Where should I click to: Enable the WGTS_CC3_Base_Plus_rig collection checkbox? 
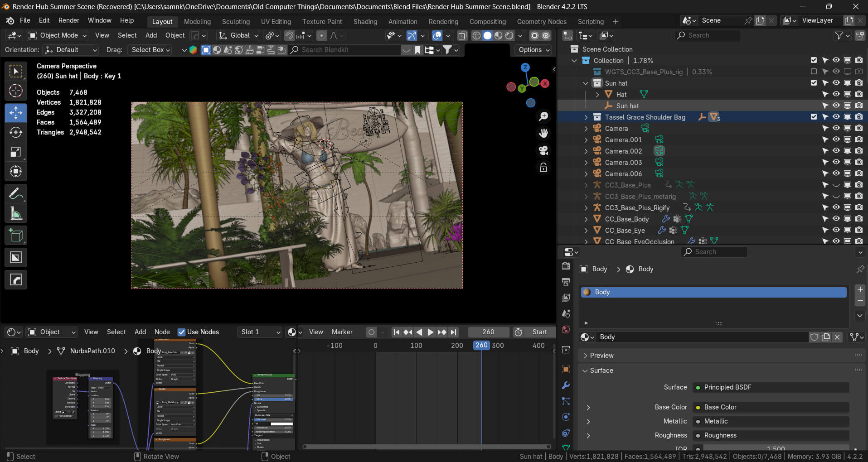pos(814,72)
